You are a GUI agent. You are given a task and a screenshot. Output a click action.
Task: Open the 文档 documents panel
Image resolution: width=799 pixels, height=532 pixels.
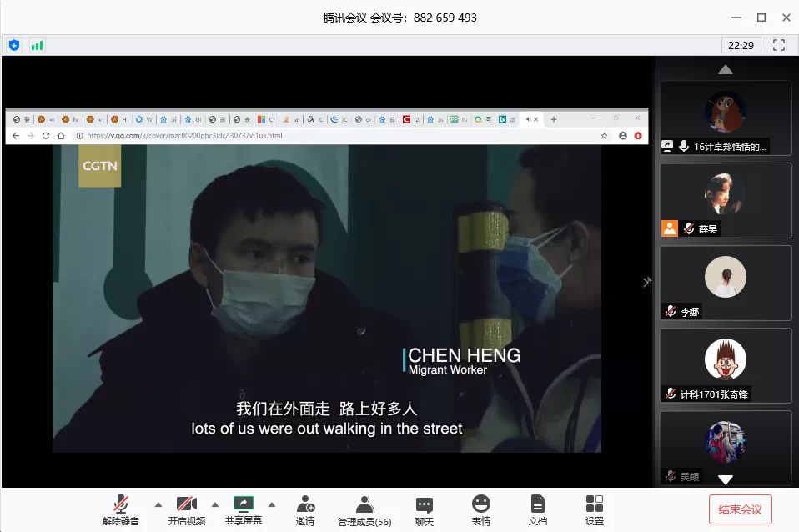[x=538, y=509]
